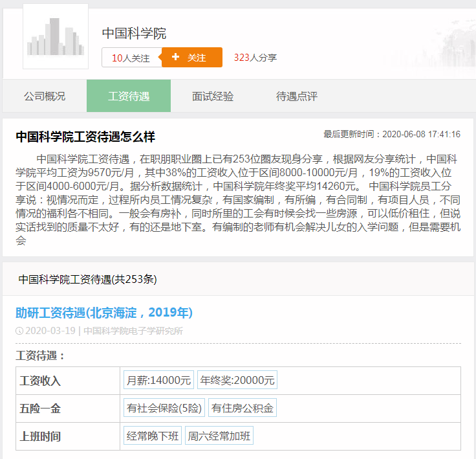The image size is (476, 459).
Task: Click the 上班时间 row label
Action: coord(40,436)
